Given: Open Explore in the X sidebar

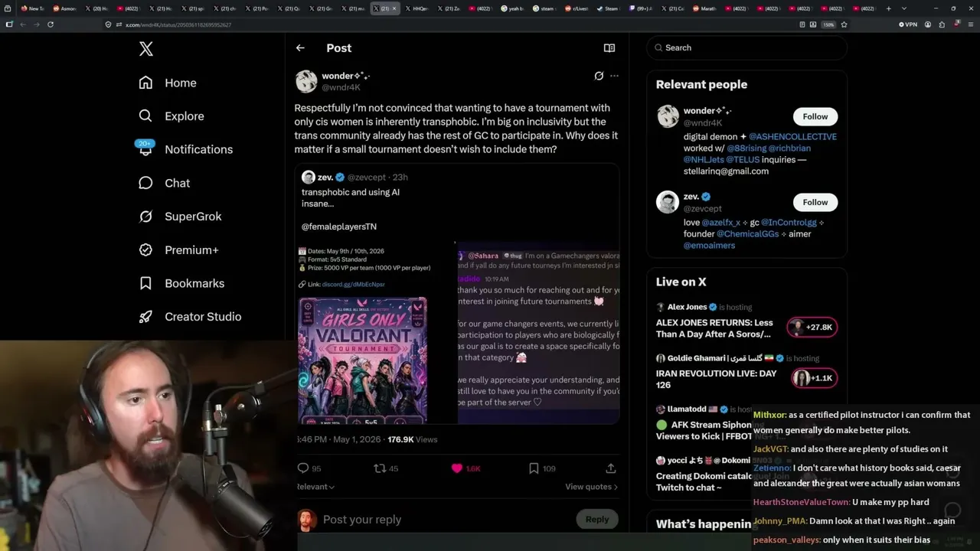Looking at the screenshot, I should coord(171,116).
